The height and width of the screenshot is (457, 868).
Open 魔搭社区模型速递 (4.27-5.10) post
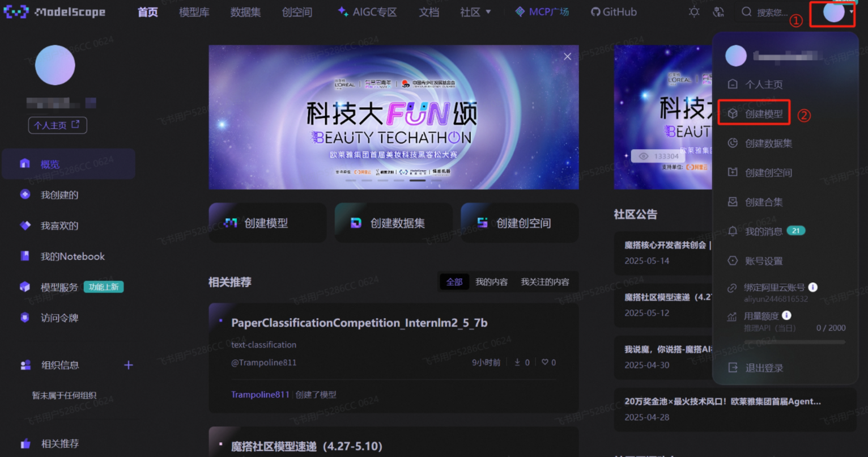pyautogui.click(x=307, y=446)
